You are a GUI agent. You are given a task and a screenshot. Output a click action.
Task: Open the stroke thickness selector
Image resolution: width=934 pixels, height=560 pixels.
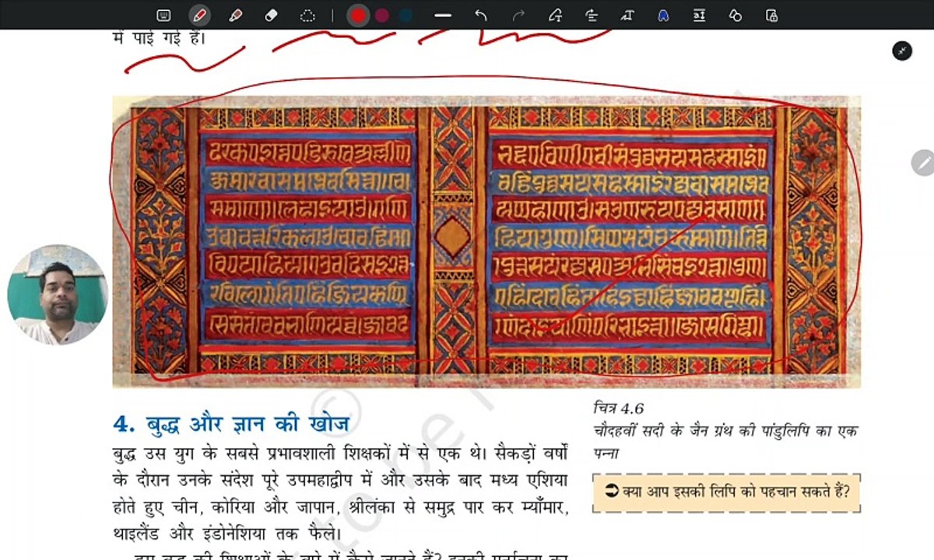(x=443, y=15)
